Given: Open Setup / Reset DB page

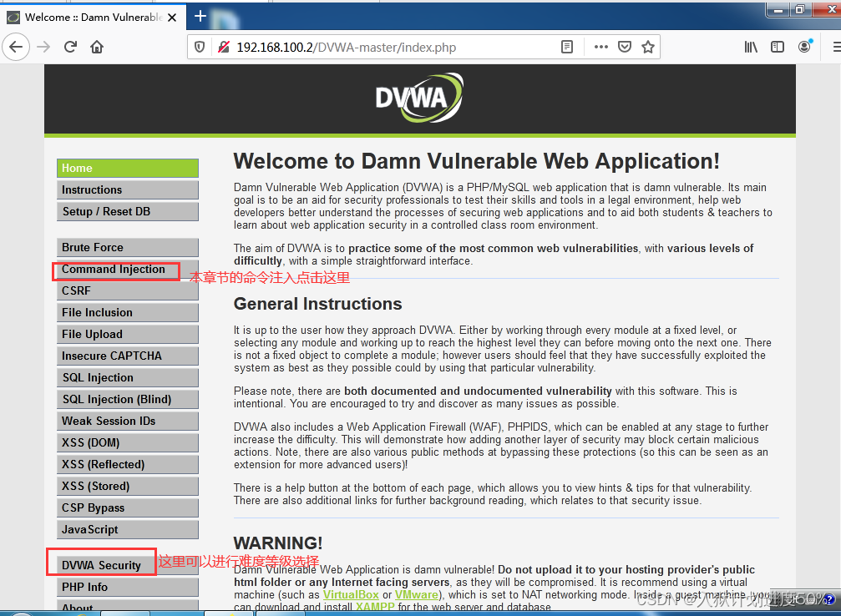Looking at the screenshot, I should click(x=128, y=212).
